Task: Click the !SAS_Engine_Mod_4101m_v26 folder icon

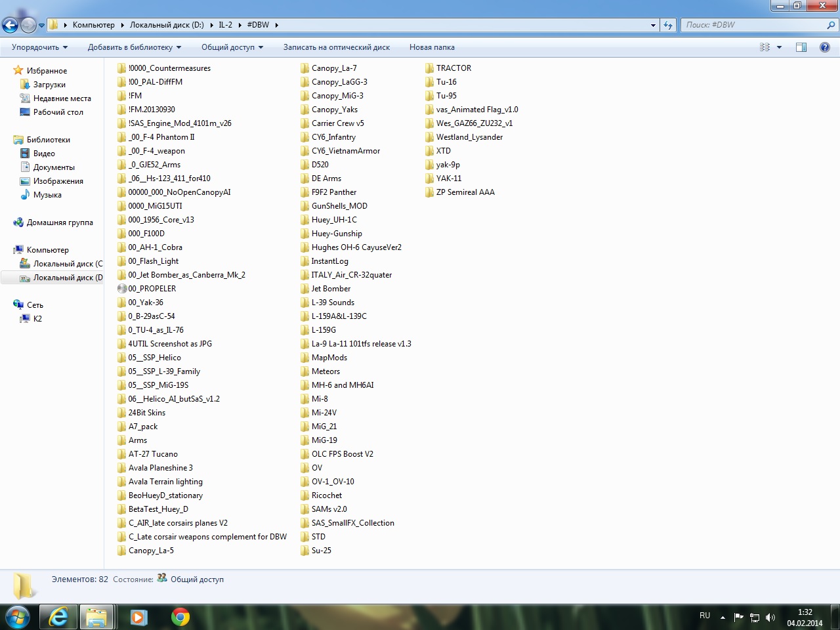Action: [x=121, y=123]
